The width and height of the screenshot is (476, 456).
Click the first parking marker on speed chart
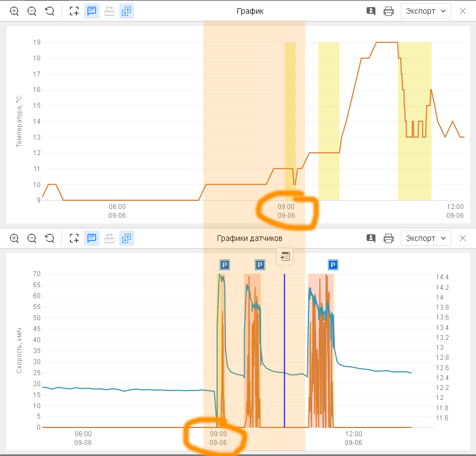[x=224, y=265]
